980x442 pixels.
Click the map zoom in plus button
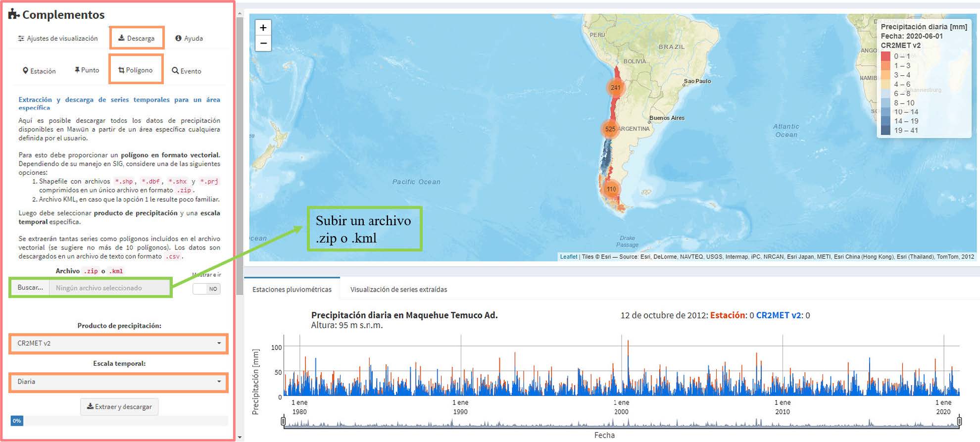(263, 28)
